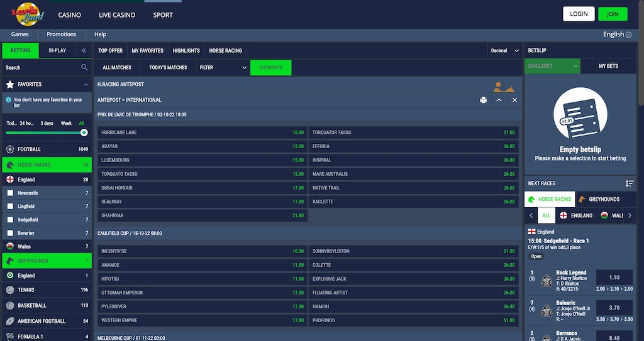The image size is (644, 341).
Task: Expand Tennis sport category
Action: point(47,290)
